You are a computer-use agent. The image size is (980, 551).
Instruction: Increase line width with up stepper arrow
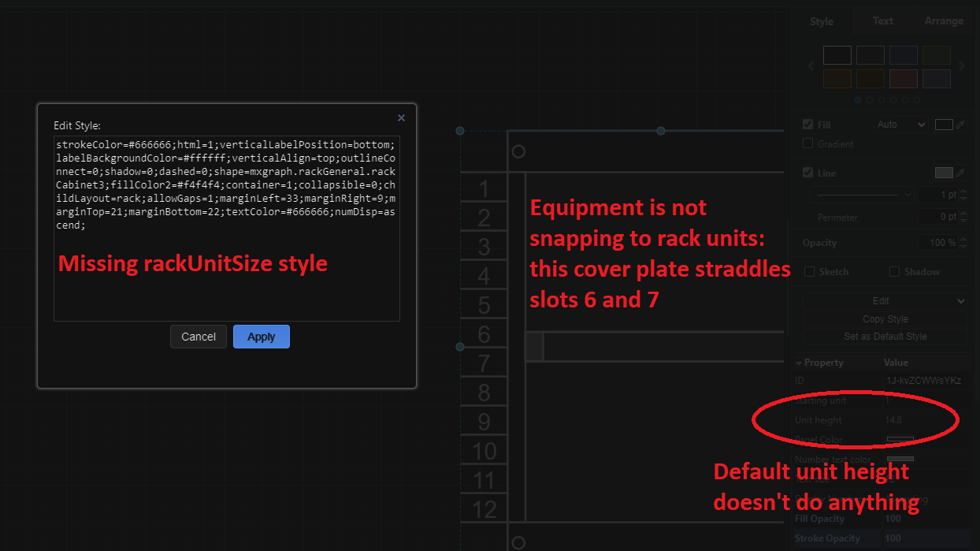[963, 191]
